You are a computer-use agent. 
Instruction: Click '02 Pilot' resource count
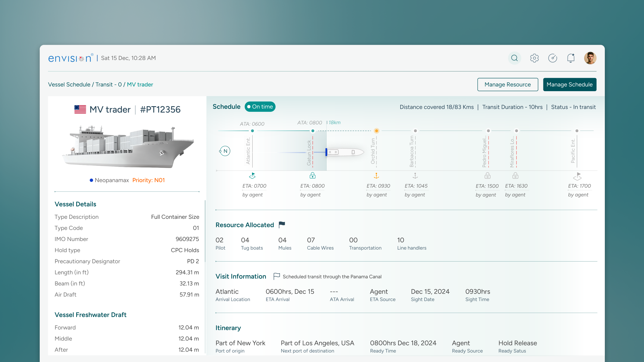click(x=221, y=243)
